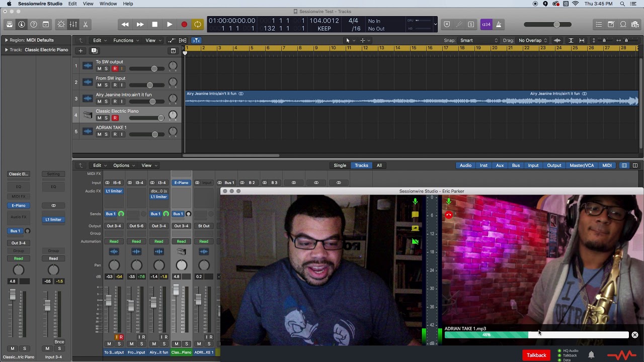
Task: Solo the From SW input track
Action: click(106, 85)
